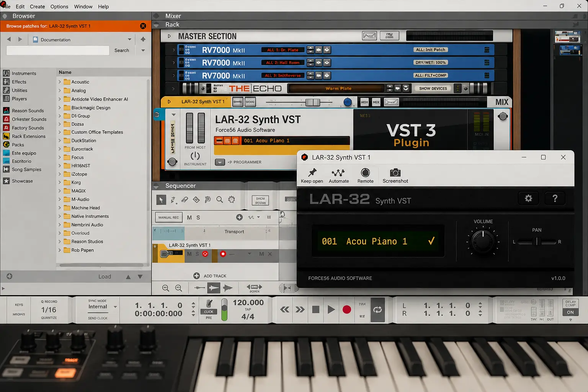588x392 pixels.
Task: Clear the browse patches target with X
Action: (143, 26)
